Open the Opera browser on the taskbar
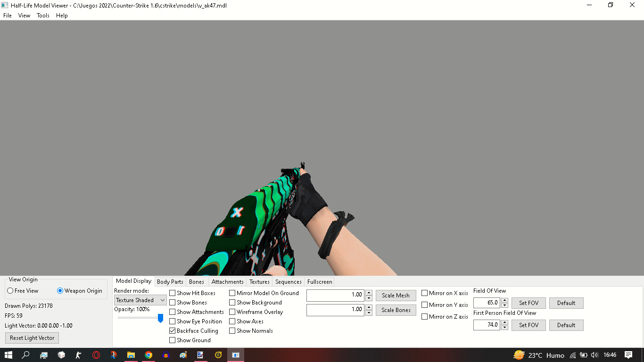Viewport: 644px width, 362px height. 96,355
